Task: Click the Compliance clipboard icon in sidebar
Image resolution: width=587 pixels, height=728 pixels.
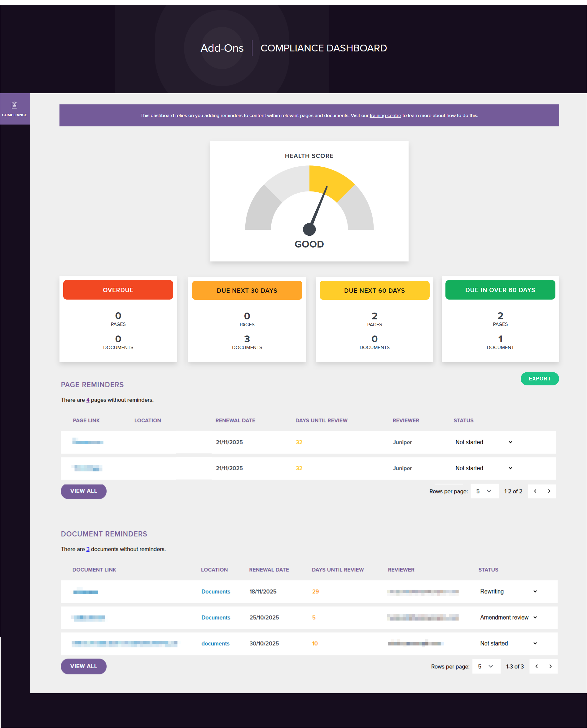Action: 15,106
